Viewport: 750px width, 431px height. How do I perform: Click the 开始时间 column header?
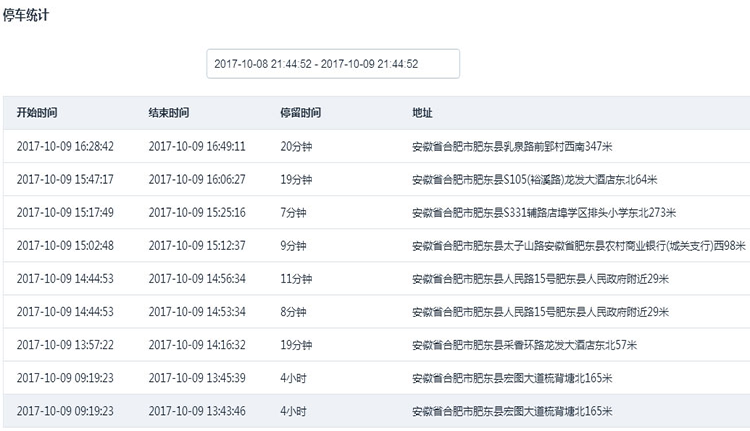tap(37, 113)
